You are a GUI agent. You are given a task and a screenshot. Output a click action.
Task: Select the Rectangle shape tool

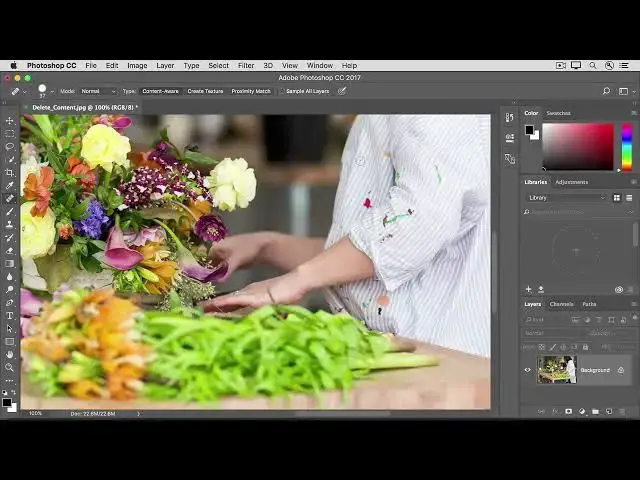pyautogui.click(x=10, y=342)
